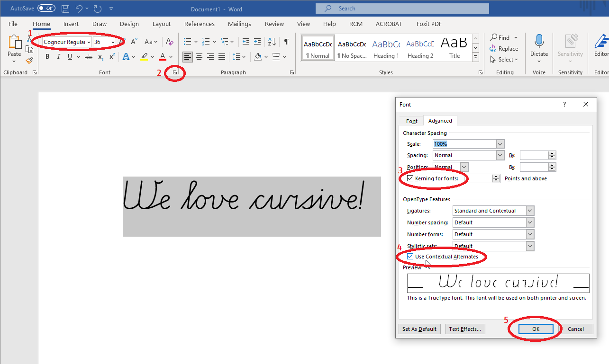Toggle Bold formatting in the ribbon
Screen dimensions: 609x364
point(47,57)
